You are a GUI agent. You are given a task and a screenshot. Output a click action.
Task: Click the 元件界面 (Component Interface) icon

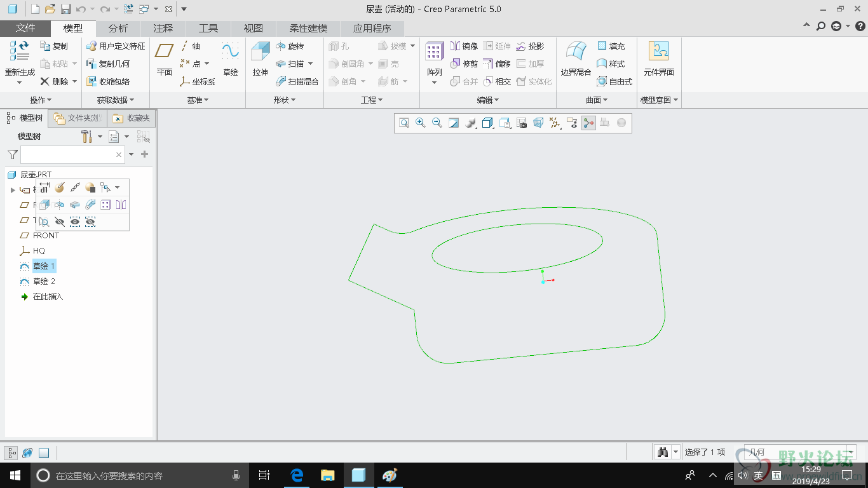point(658,51)
